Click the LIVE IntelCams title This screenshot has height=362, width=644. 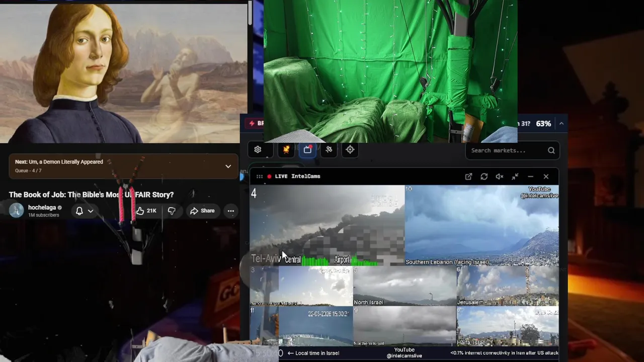[x=297, y=176]
